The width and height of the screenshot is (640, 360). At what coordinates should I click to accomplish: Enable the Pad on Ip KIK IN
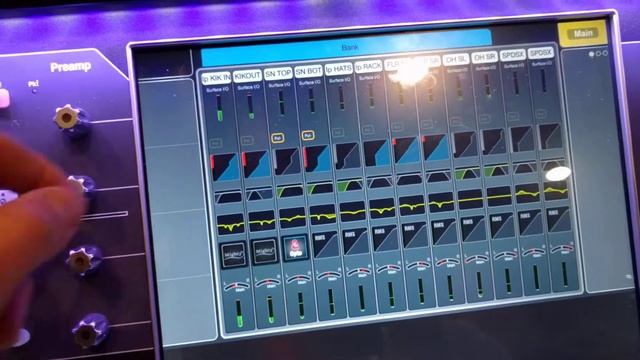click(216, 143)
